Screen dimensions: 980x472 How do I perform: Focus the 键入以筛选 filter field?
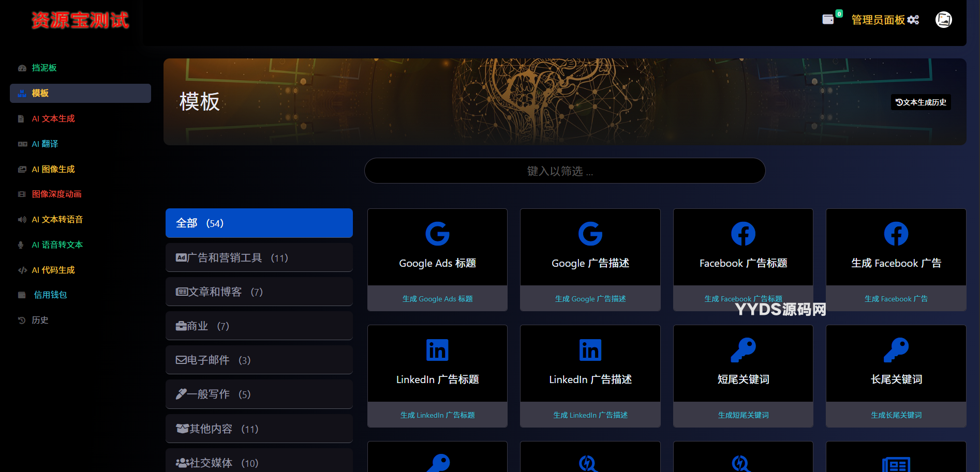(x=565, y=171)
